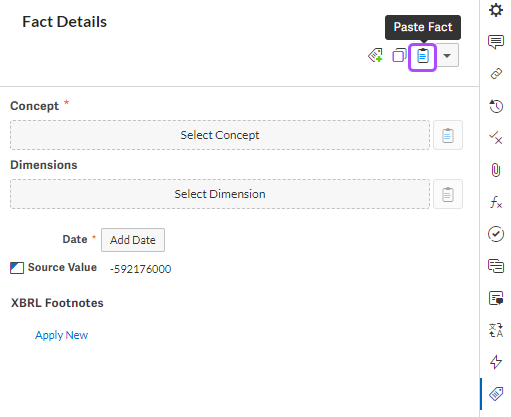Open the attachments paperclip icon
511x417 pixels.
[496, 170]
